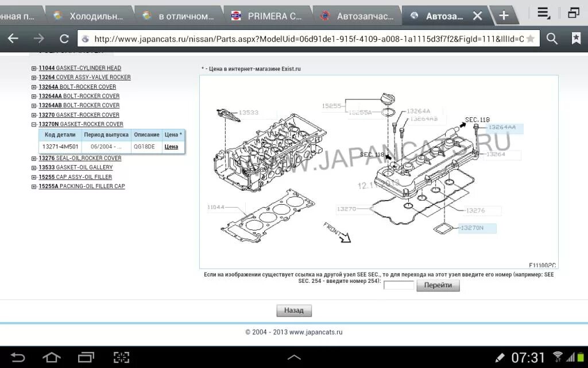Open the bookmarks list icon
Image resolution: width=588 pixels, height=368 pixels.
576,39
